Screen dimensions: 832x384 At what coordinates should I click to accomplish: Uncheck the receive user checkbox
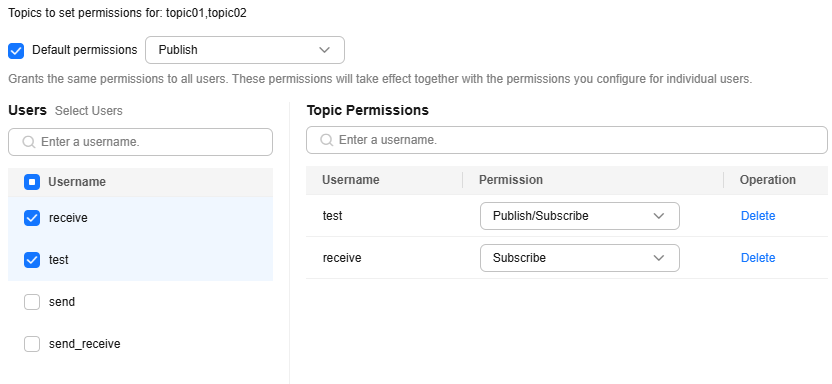click(32, 218)
